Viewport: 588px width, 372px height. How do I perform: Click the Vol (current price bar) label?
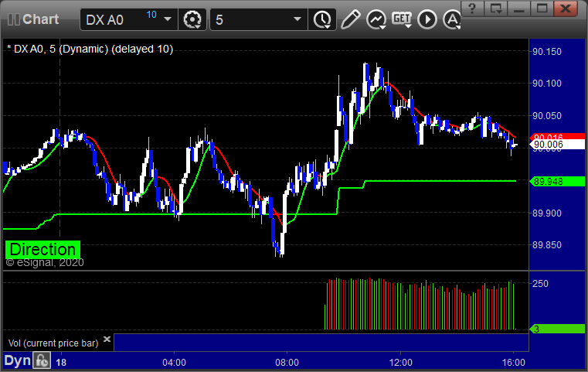pyautogui.click(x=53, y=343)
